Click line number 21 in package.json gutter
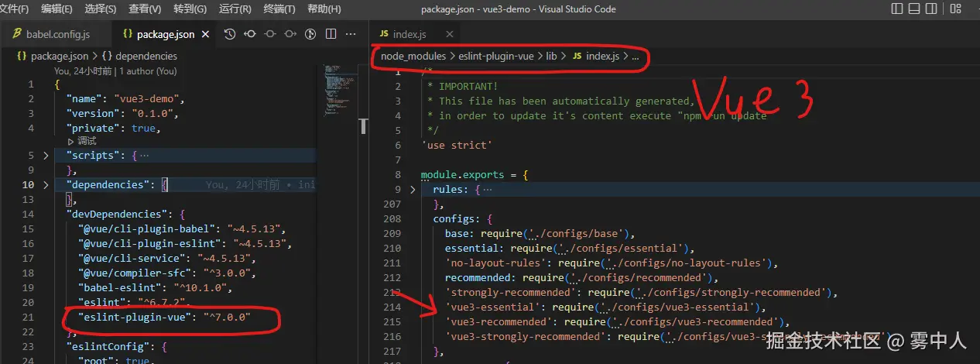Viewport: 980px width, 364px height. [x=29, y=318]
